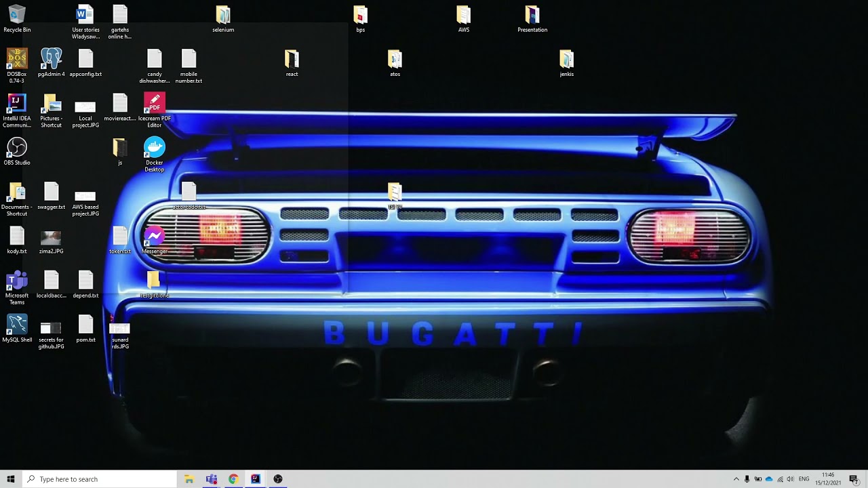
Task: Select the moviereact file icon
Action: pyautogui.click(x=120, y=107)
